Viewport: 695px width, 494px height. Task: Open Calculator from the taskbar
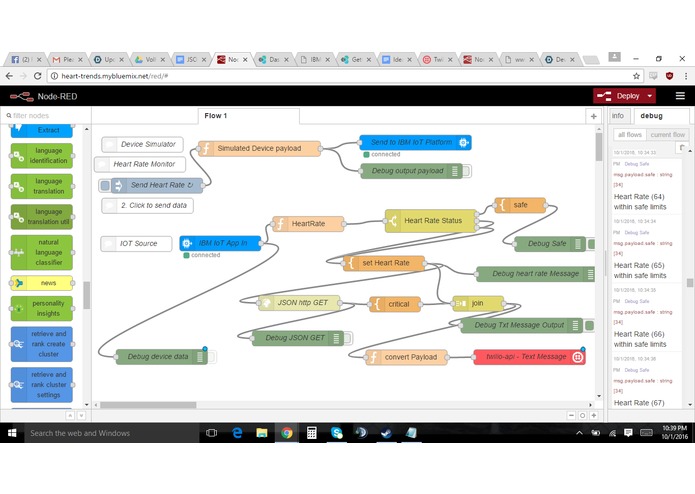(312, 433)
